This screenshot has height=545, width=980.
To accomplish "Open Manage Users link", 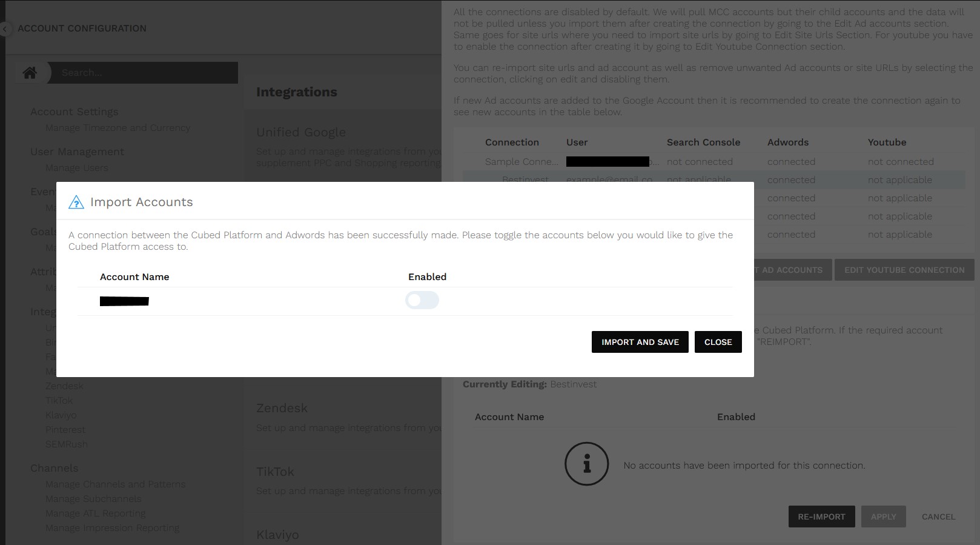I will coord(77,168).
